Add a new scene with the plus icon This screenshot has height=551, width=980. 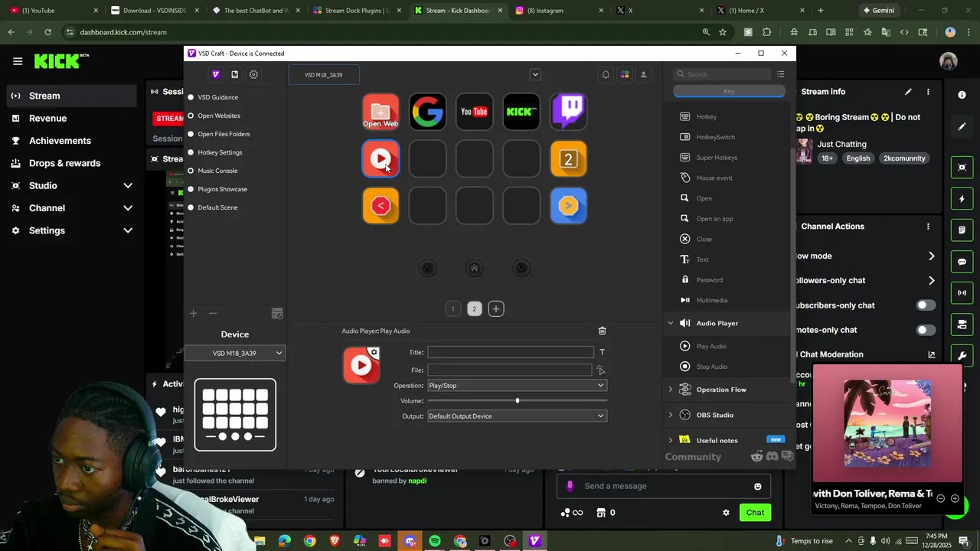(x=194, y=313)
